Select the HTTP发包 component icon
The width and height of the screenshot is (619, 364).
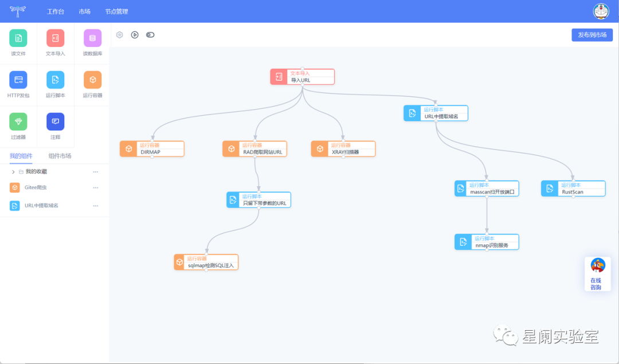coord(18,80)
